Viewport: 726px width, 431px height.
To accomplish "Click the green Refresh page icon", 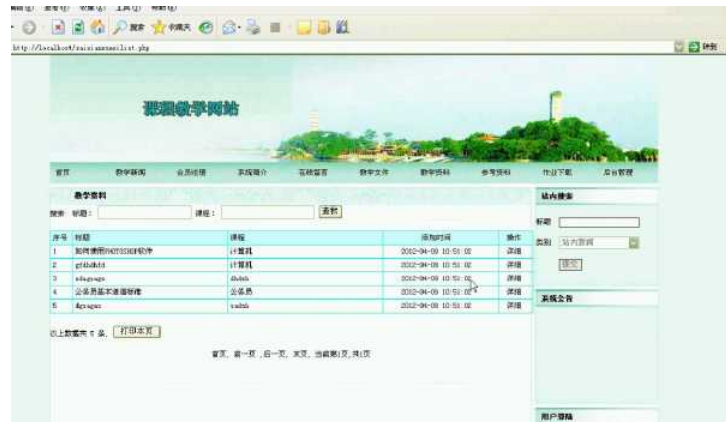I will pyautogui.click(x=78, y=28).
